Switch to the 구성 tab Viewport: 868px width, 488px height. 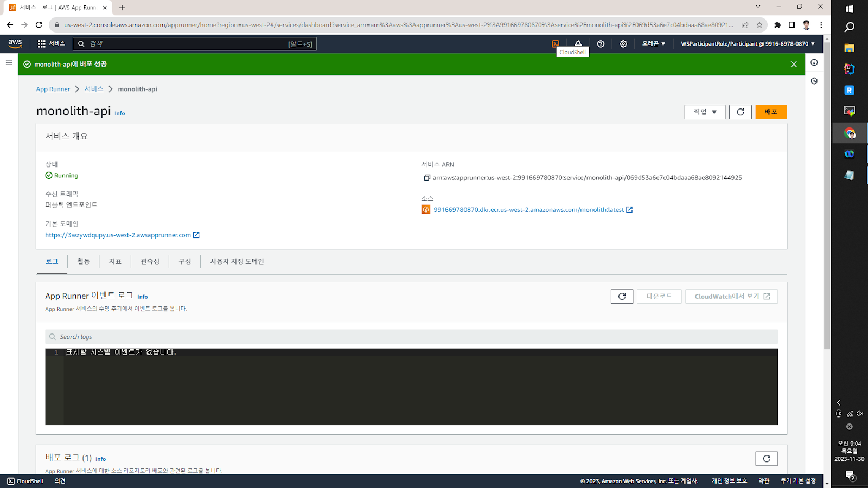(x=185, y=261)
